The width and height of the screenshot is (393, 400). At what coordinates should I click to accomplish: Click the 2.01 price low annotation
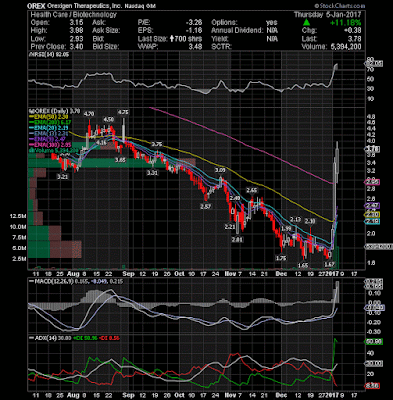click(238, 239)
